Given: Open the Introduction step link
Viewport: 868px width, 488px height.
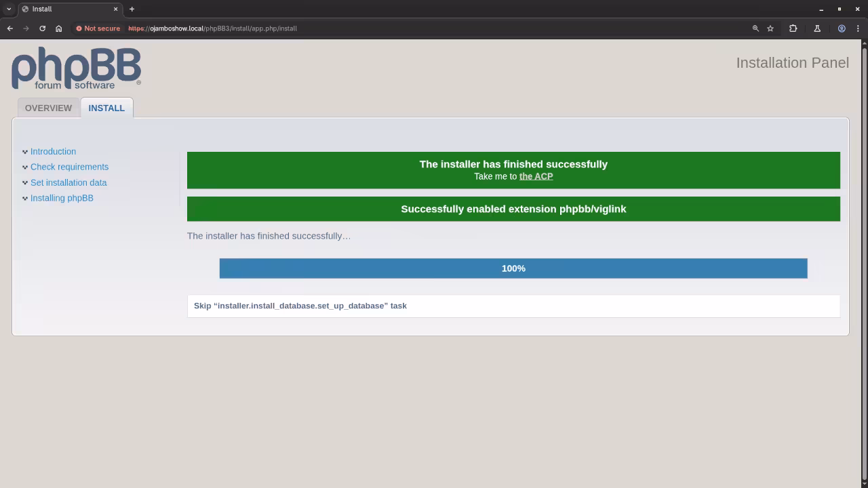Looking at the screenshot, I should [x=53, y=151].
